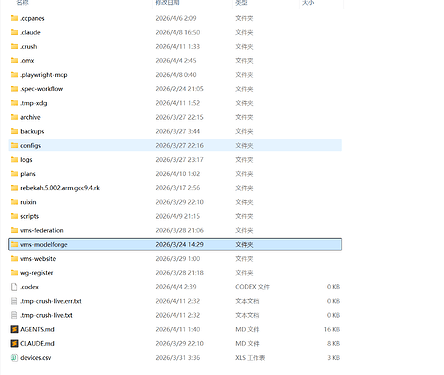Select the scripts folder name
Viewport: 444px width, 375px height.
click(x=29, y=216)
